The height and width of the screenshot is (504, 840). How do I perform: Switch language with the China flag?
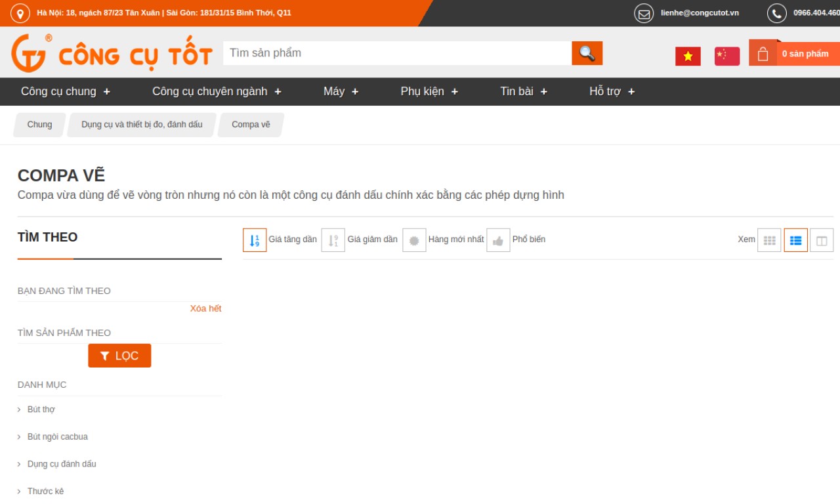pos(726,56)
